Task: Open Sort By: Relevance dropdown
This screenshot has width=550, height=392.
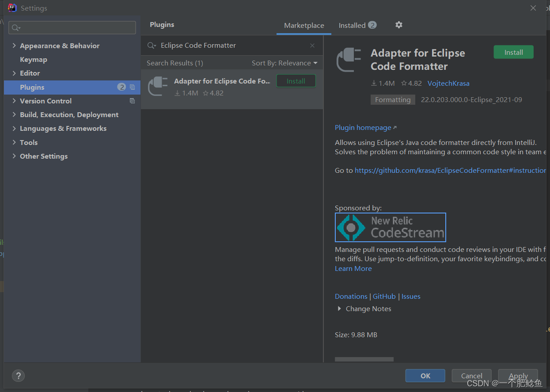Action: [x=284, y=63]
